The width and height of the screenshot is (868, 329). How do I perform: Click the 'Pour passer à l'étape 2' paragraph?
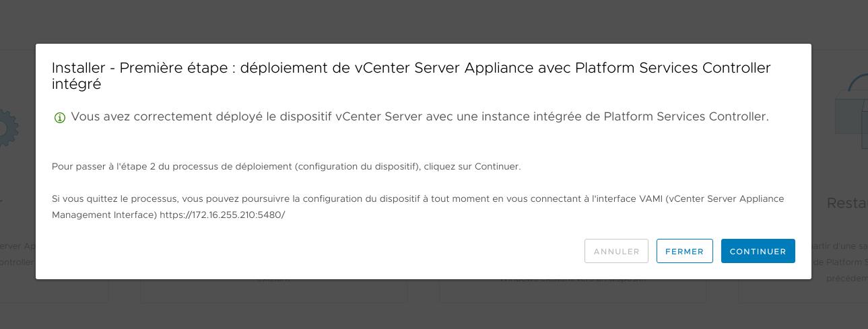pyautogui.click(x=286, y=166)
